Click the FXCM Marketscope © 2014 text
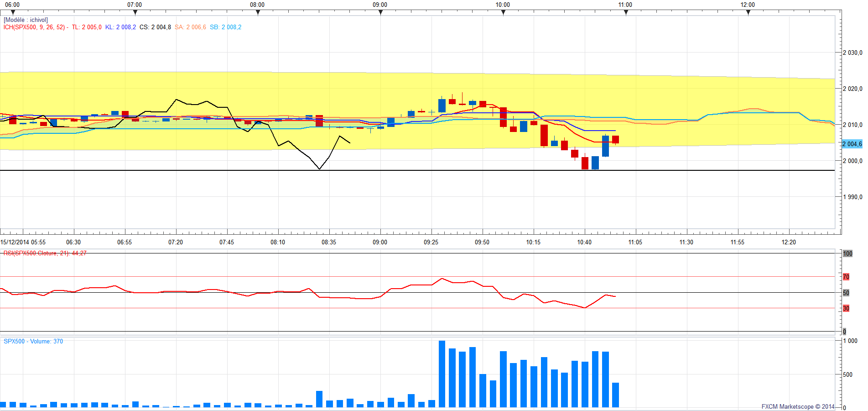Image resolution: width=868 pixels, height=411 pixels. [798, 406]
